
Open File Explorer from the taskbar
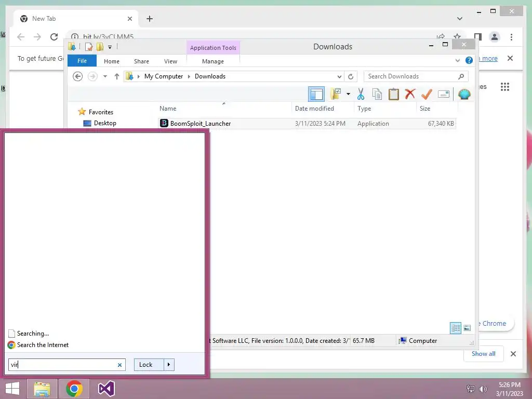(42, 389)
